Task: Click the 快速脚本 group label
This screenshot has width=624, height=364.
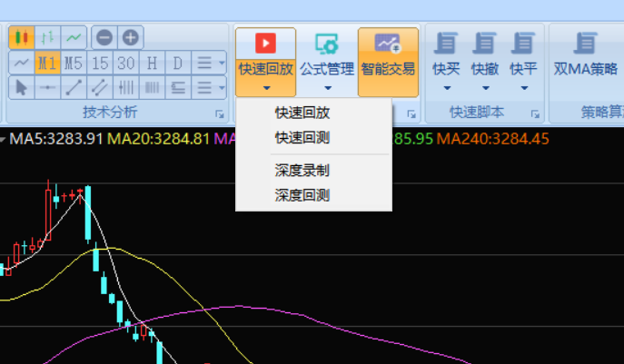Action: pyautogui.click(x=477, y=113)
